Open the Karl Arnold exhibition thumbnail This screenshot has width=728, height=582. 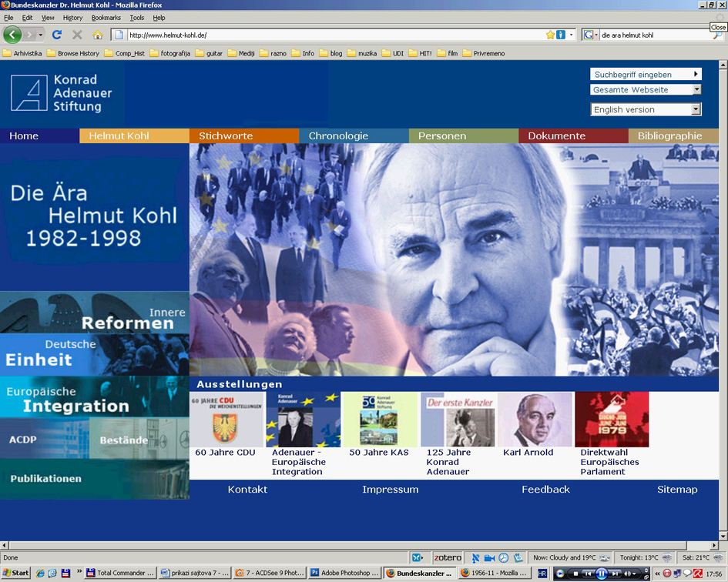(535, 420)
